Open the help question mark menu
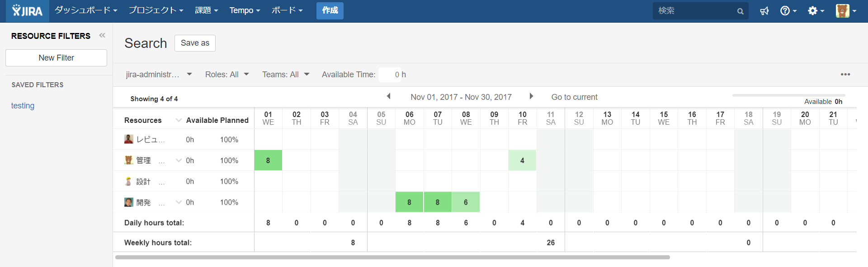 coord(788,11)
